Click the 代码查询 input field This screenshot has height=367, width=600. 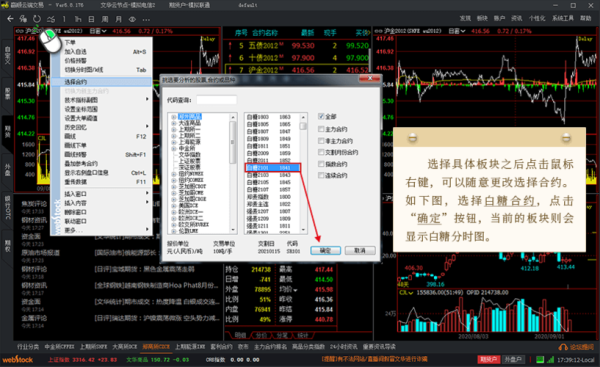pyautogui.click(x=217, y=100)
